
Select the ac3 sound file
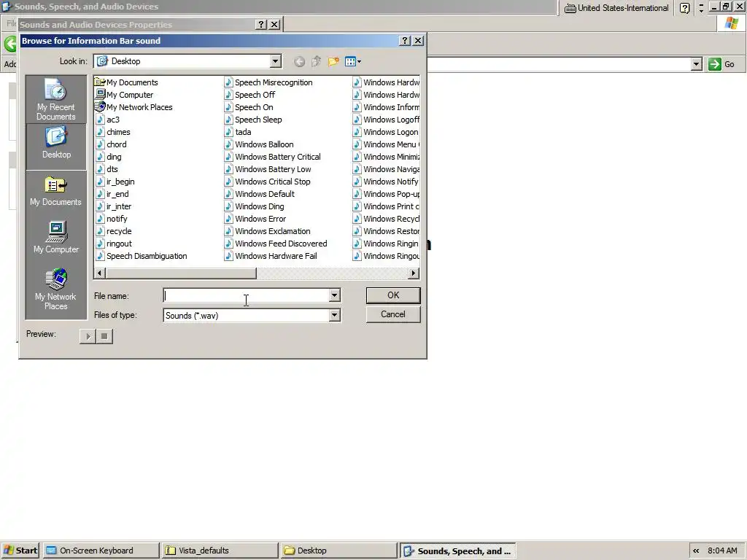[107, 120]
